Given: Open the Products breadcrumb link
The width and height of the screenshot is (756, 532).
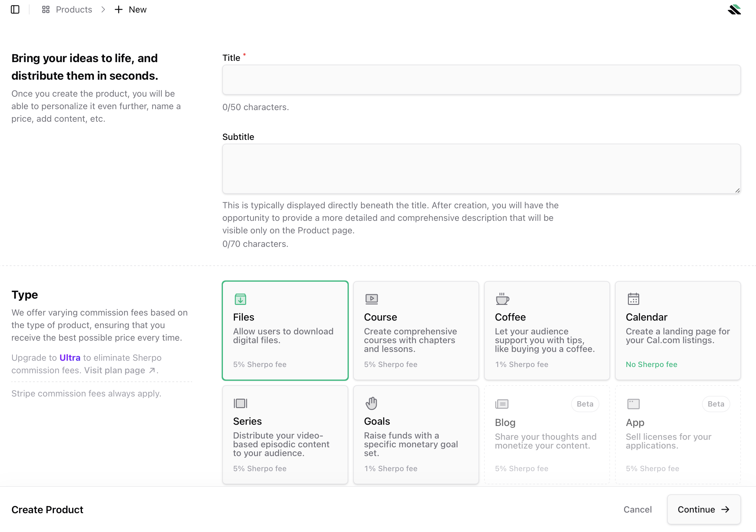Looking at the screenshot, I should 74,9.
